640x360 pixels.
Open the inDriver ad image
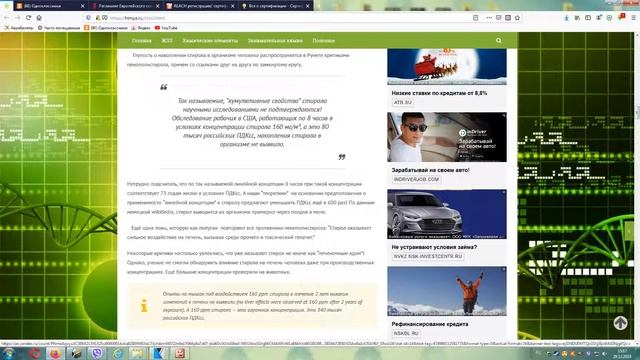point(447,137)
